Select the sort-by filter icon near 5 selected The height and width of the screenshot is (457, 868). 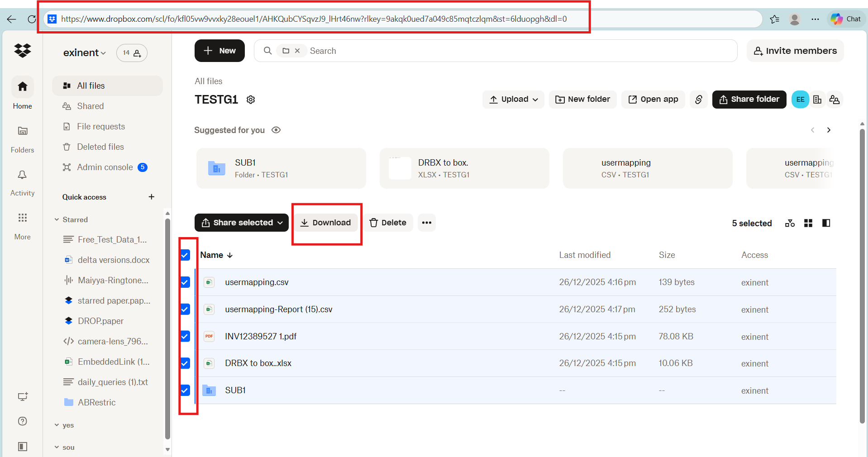(789, 223)
